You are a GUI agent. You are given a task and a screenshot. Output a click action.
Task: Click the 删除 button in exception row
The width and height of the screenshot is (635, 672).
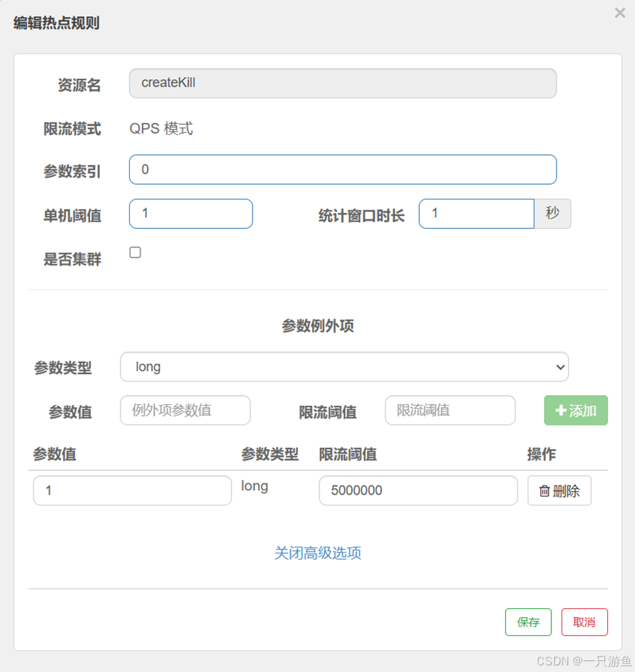[559, 490]
